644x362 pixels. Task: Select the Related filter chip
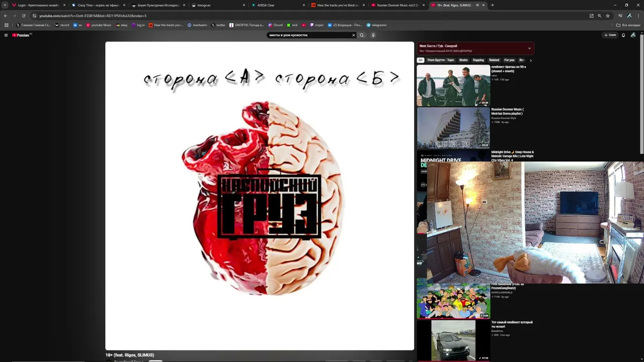[x=494, y=60]
